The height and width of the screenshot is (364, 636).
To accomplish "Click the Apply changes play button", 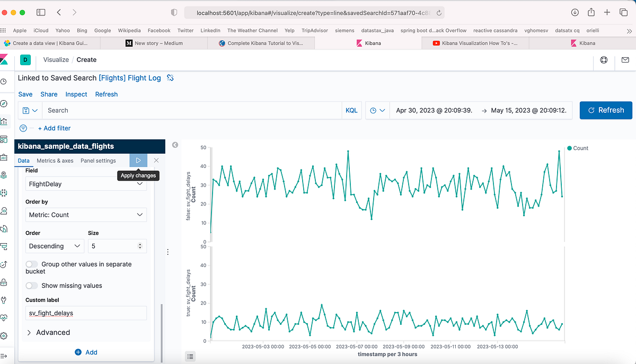I will coord(138,160).
